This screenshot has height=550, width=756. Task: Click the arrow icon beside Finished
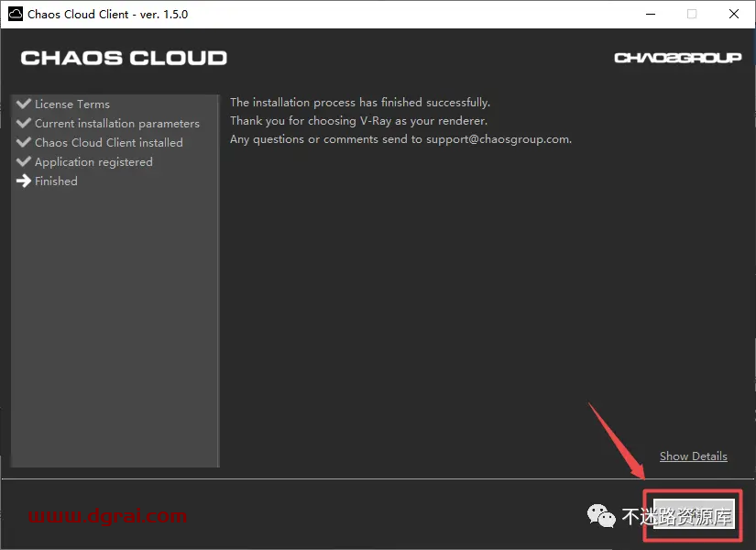24,181
